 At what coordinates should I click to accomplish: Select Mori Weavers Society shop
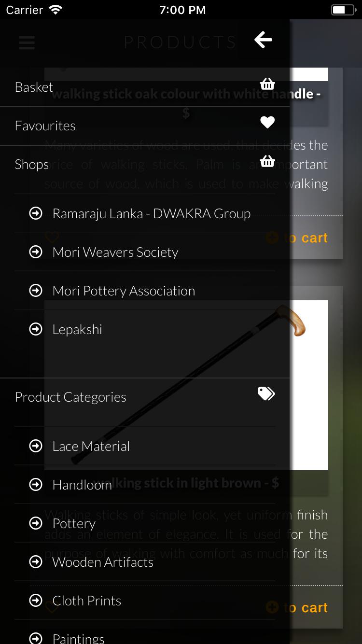145,252
